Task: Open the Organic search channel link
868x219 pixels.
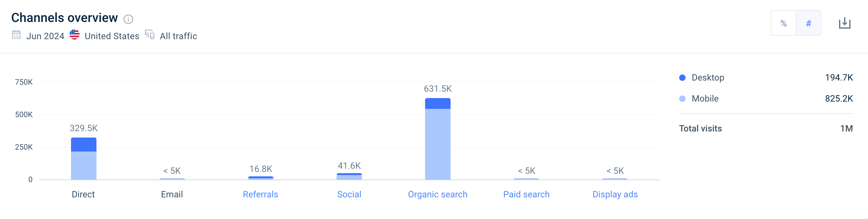Action: tap(438, 194)
